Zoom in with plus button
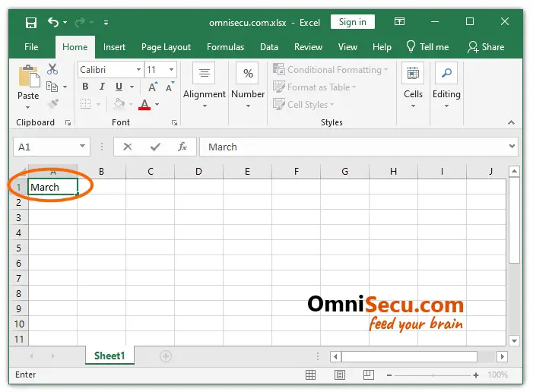This screenshot has width=533, height=392. (x=476, y=375)
